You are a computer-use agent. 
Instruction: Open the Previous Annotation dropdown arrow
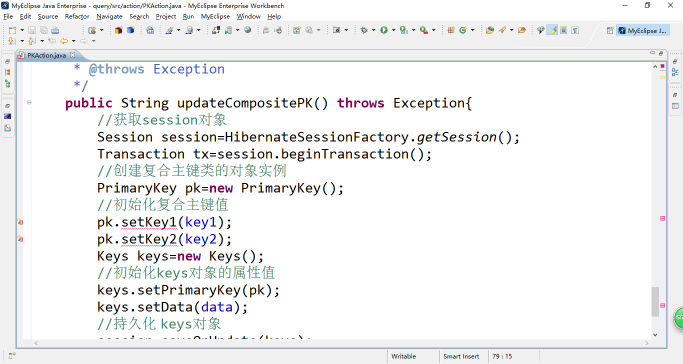coord(42,41)
